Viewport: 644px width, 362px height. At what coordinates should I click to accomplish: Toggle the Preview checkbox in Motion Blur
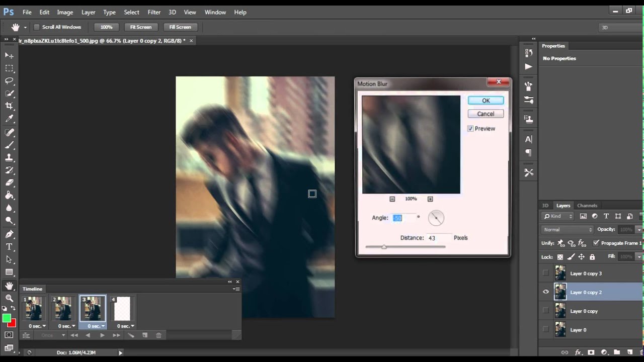[470, 129]
